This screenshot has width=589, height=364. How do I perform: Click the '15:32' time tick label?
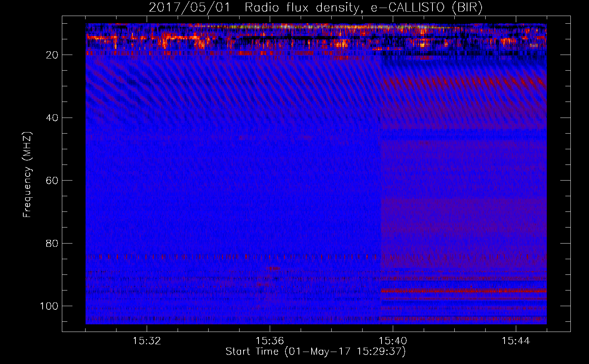tap(147, 341)
